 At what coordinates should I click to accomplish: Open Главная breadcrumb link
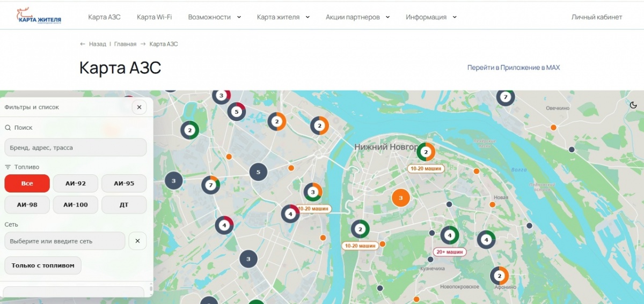[125, 44]
